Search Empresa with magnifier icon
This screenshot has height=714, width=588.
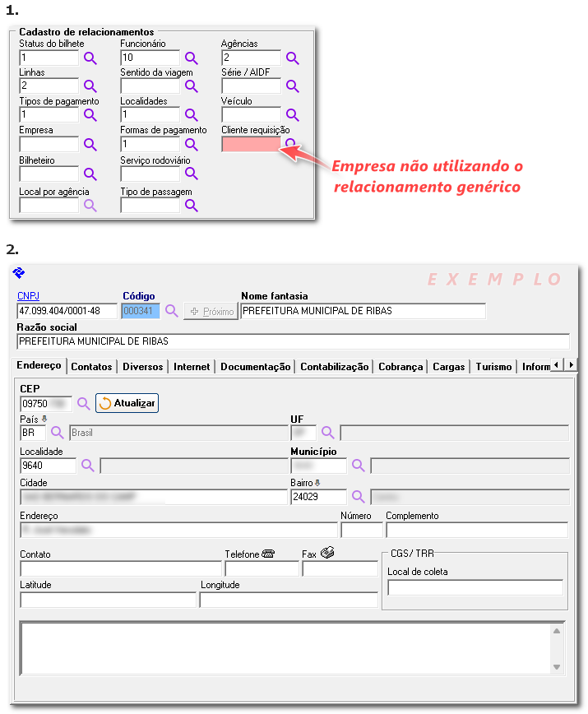pos(90,145)
